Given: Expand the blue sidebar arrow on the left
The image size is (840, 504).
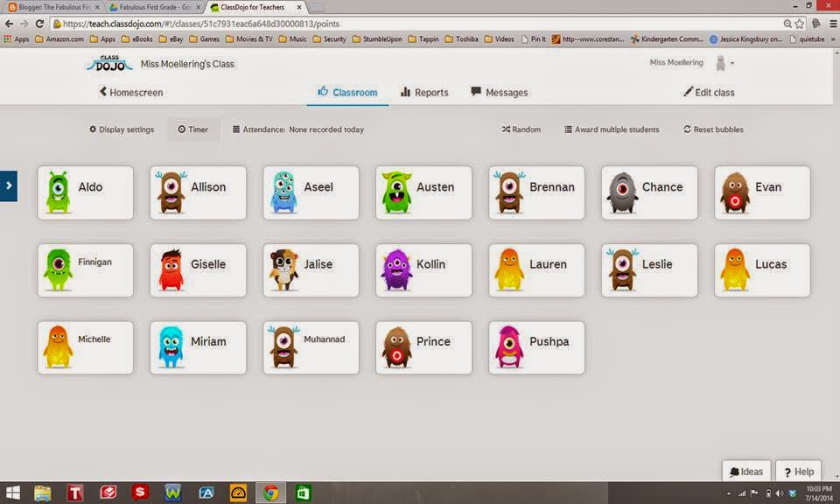Looking at the screenshot, I should [x=9, y=185].
